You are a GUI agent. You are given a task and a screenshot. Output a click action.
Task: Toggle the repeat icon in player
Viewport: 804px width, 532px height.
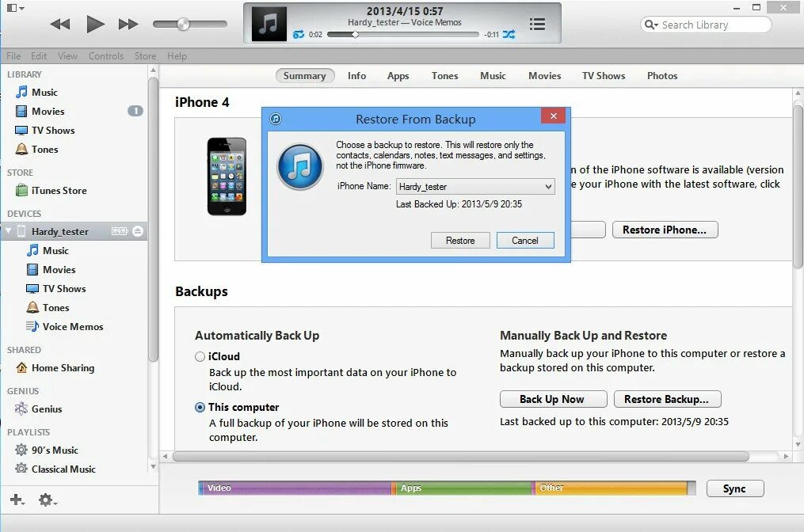pyautogui.click(x=299, y=34)
